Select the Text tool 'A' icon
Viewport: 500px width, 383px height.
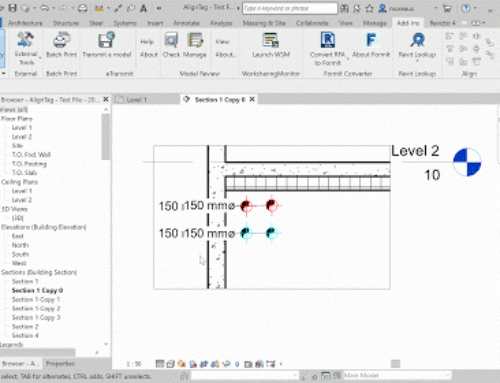[143, 8]
